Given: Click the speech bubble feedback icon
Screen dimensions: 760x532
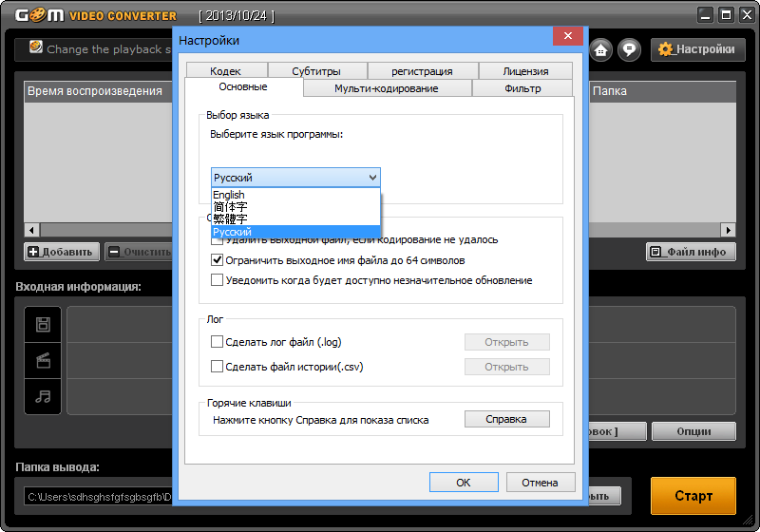Looking at the screenshot, I should 629,49.
